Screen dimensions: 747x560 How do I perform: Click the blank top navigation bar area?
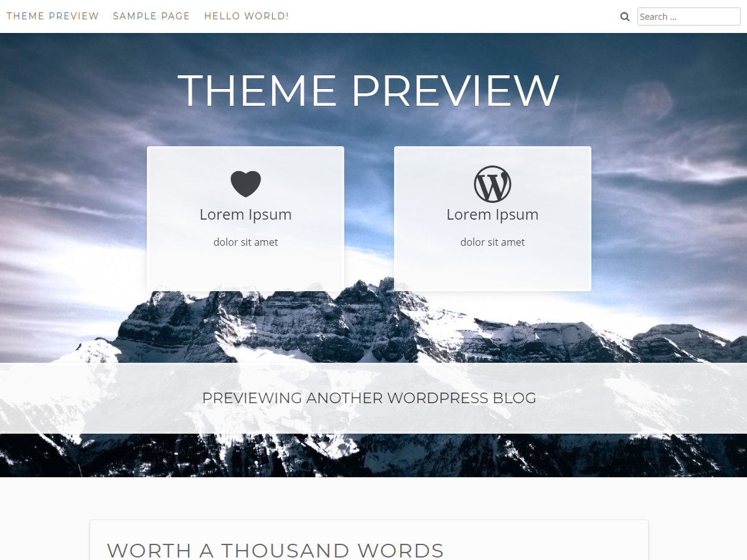(x=454, y=17)
